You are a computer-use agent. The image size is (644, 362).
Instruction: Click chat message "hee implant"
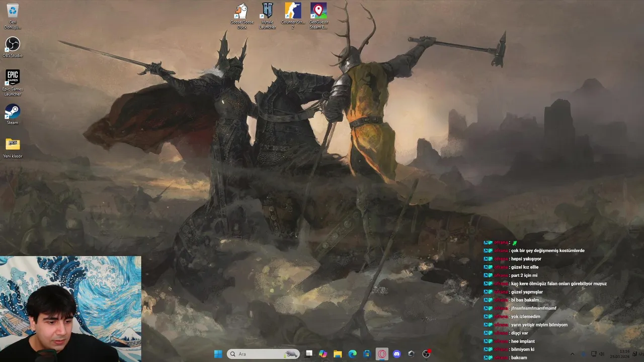pyautogui.click(x=523, y=341)
